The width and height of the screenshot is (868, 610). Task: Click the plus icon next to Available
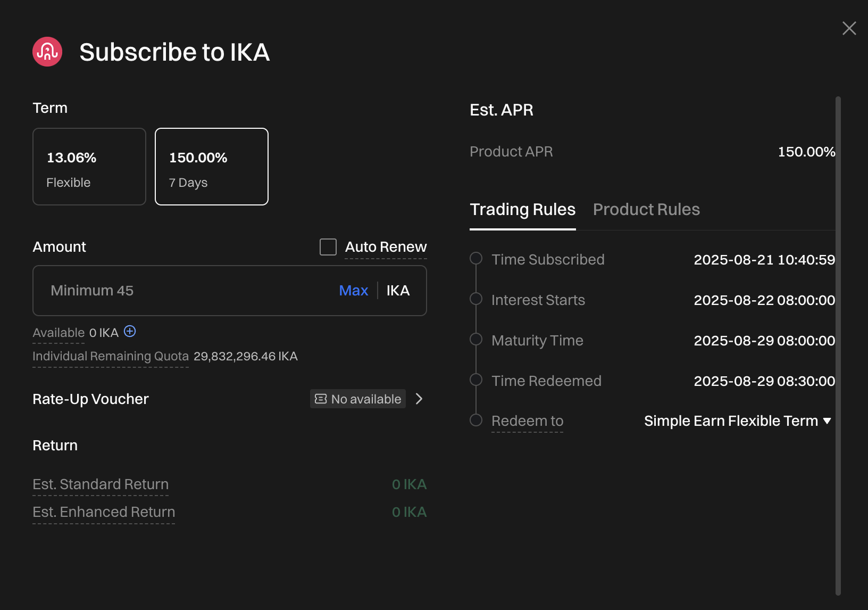pyautogui.click(x=130, y=332)
